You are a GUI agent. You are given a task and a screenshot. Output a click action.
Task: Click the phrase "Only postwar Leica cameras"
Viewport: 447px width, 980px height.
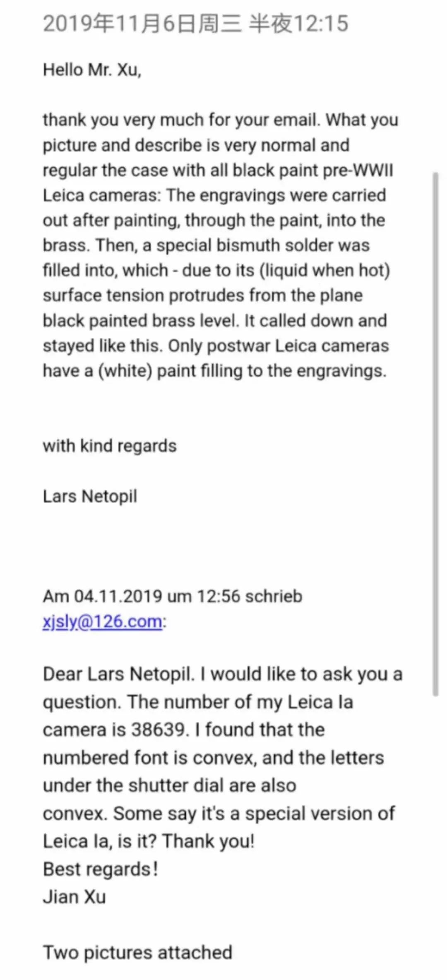coord(278,346)
